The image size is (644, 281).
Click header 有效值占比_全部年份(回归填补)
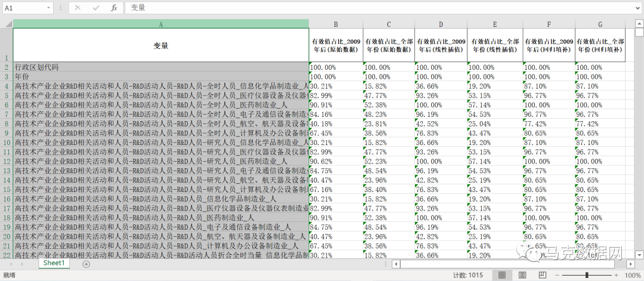pos(600,45)
